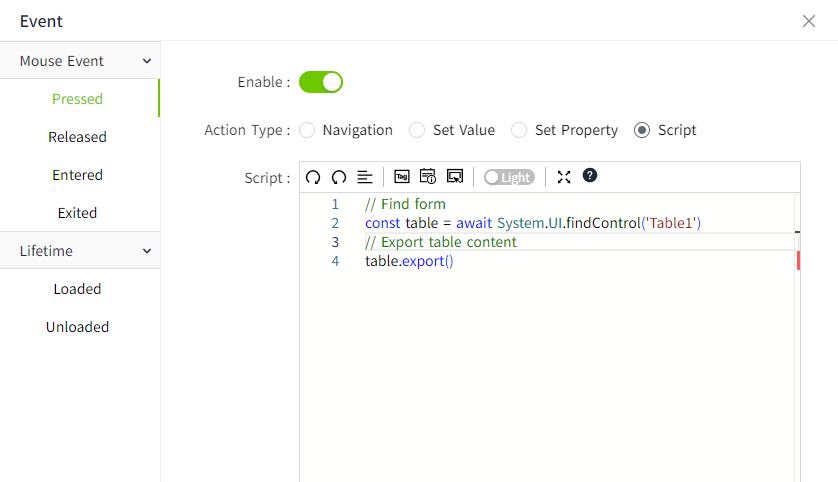Click the calendar info icon in toolbar

428,177
